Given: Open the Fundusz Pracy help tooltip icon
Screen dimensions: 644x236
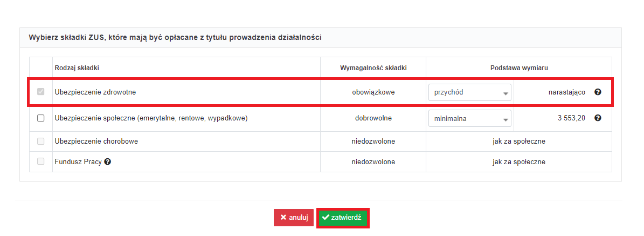Looking at the screenshot, I should (x=108, y=161).
